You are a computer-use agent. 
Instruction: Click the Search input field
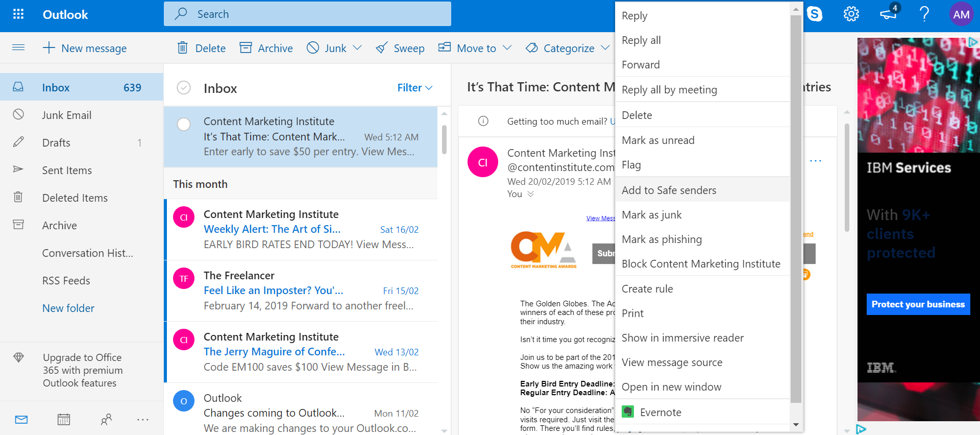pyautogui.click(x=307, y=14)
